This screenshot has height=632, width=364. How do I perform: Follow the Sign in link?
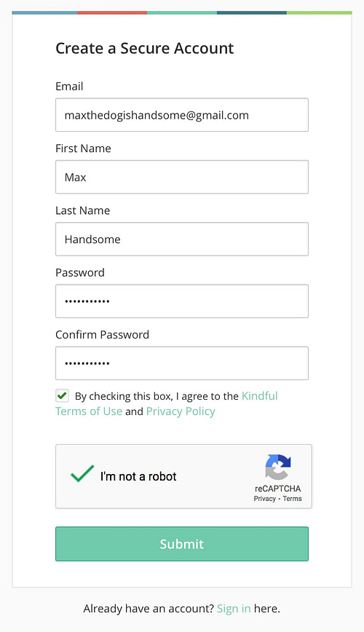click(234, 608)
